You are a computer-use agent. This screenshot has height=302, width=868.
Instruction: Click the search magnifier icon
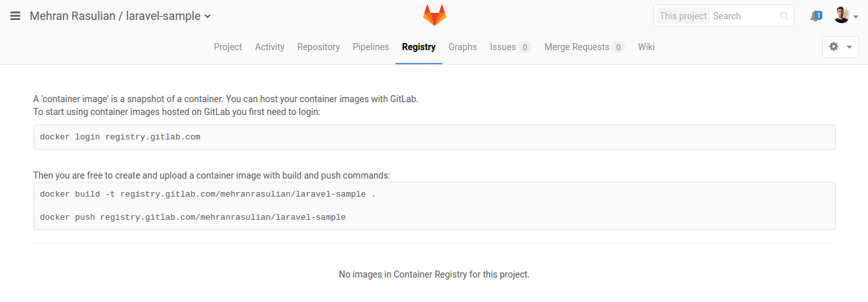click(784, 16)
